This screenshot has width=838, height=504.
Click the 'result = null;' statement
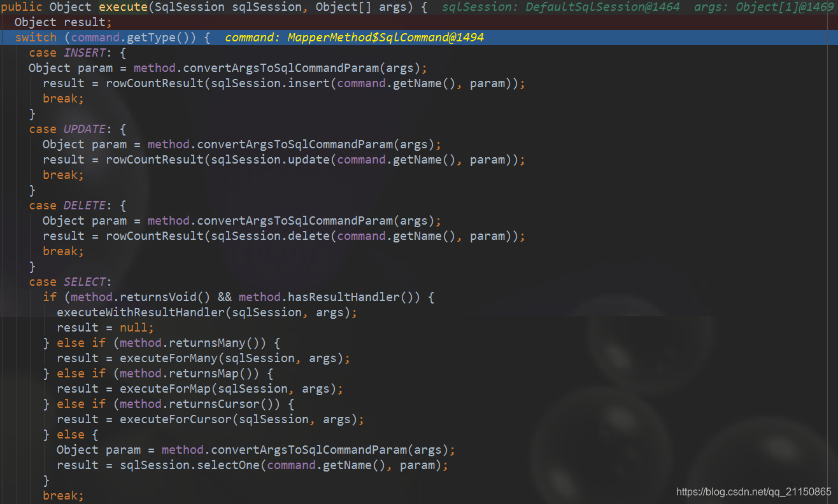(106, 328)
